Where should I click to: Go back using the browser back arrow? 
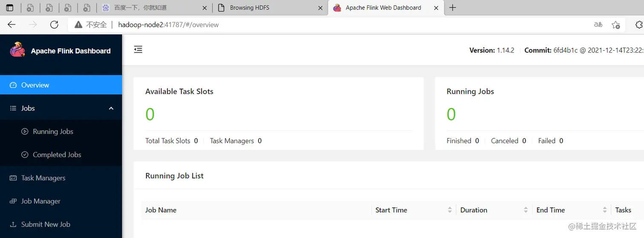click(11, 25)
